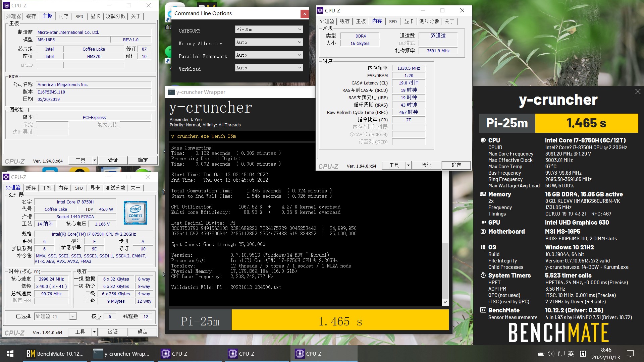Image resolution: width=644 pixels, height=362 pixels.
Task: Click the Memory icon in BenchMate panel
Action: [x=483, y=194]
